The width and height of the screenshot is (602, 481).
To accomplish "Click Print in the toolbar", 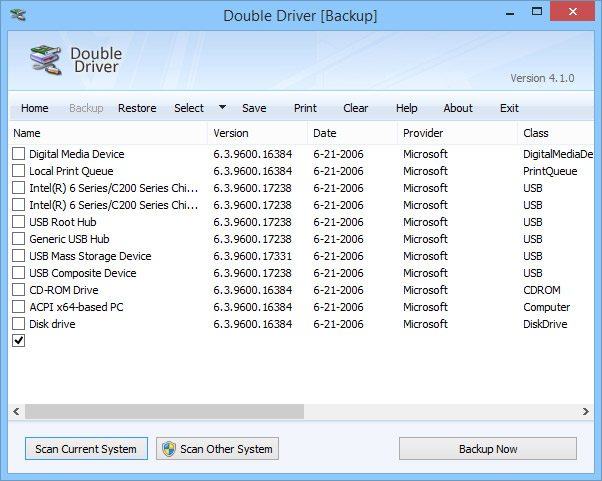I will click(x=305, y=108).
